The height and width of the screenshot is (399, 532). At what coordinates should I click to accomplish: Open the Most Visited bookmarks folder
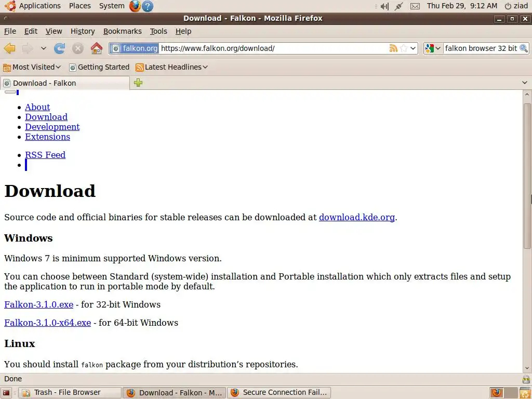pos(32,67)
